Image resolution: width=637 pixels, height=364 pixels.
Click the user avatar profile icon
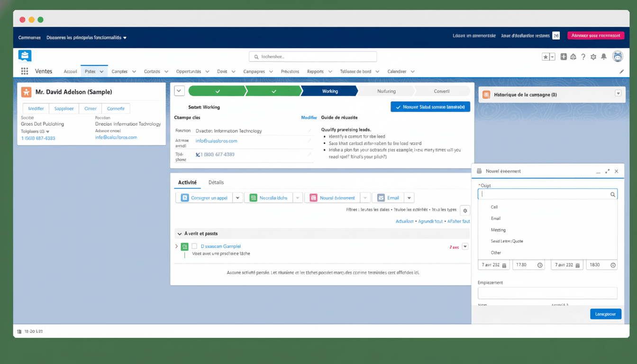[x=618, y=56]
